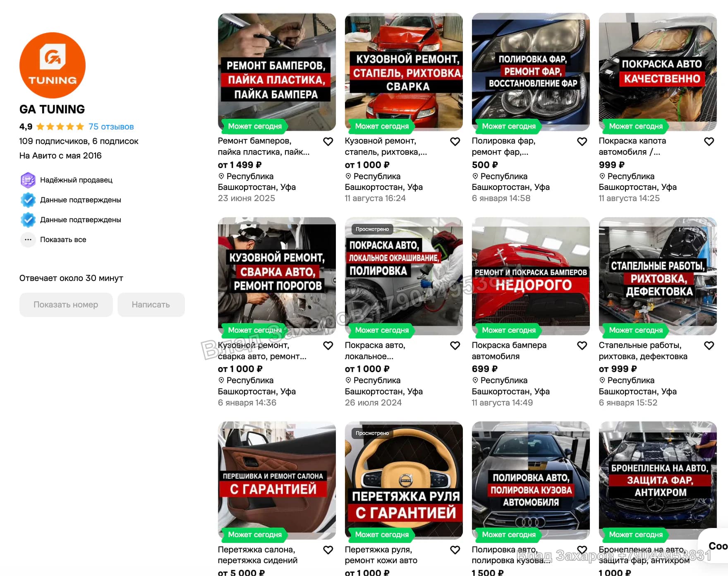Open the 'Покраска капота автомобиля' listing title
The height and width of the screenshot is (576, 728).
click(x=632, y=146)
